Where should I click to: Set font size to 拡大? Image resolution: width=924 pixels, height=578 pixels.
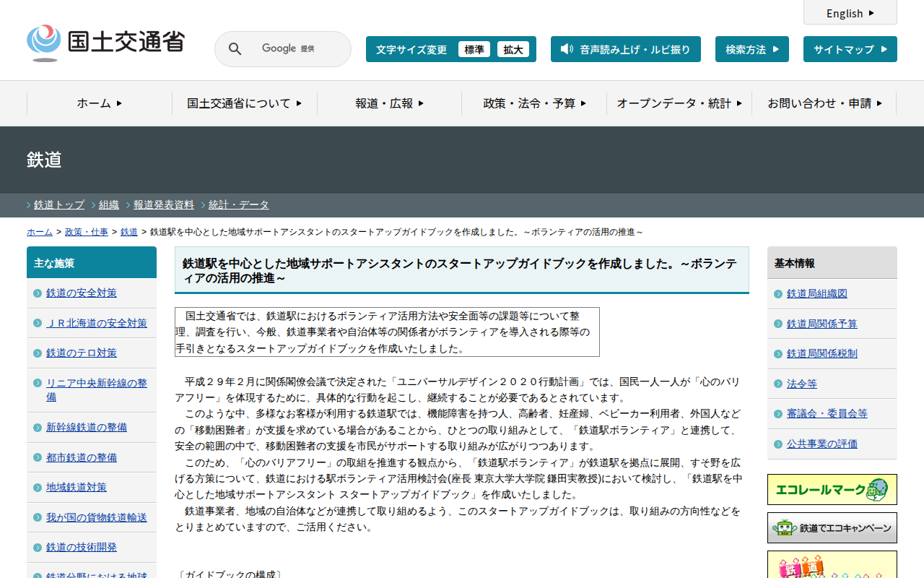tap(513, 49)
